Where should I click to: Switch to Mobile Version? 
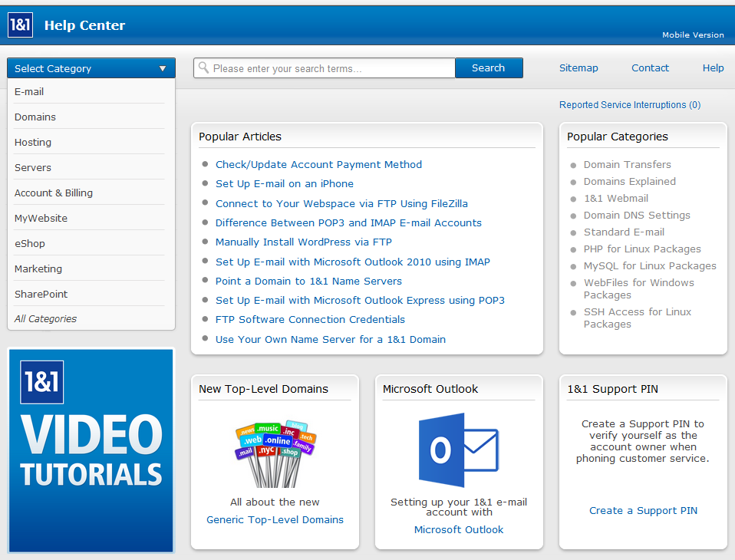tap(693, 35)
